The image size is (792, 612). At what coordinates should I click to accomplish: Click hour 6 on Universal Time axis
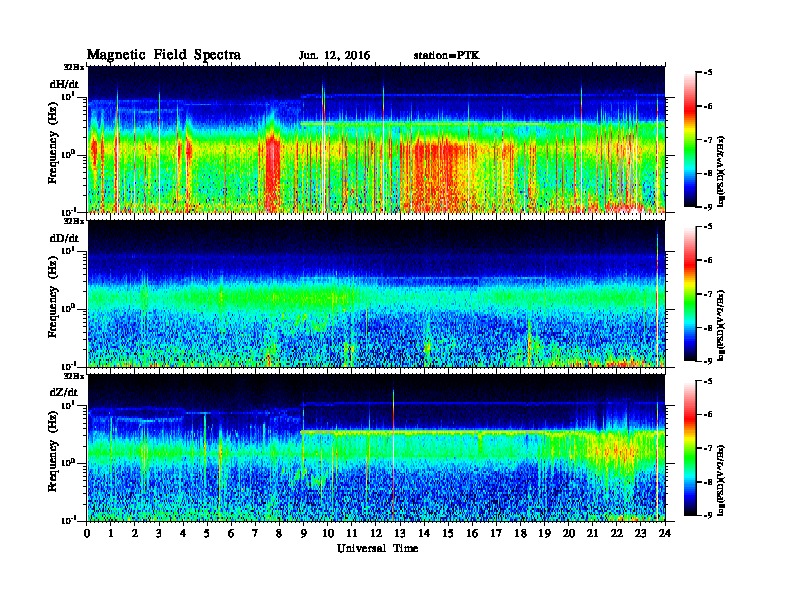click(231, 533)
